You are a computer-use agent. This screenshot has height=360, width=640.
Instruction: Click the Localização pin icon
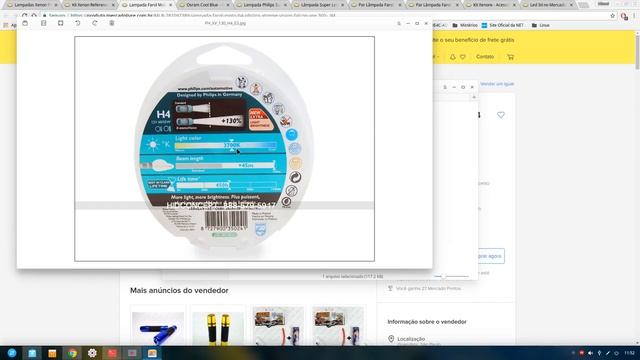tap(391, 339)
